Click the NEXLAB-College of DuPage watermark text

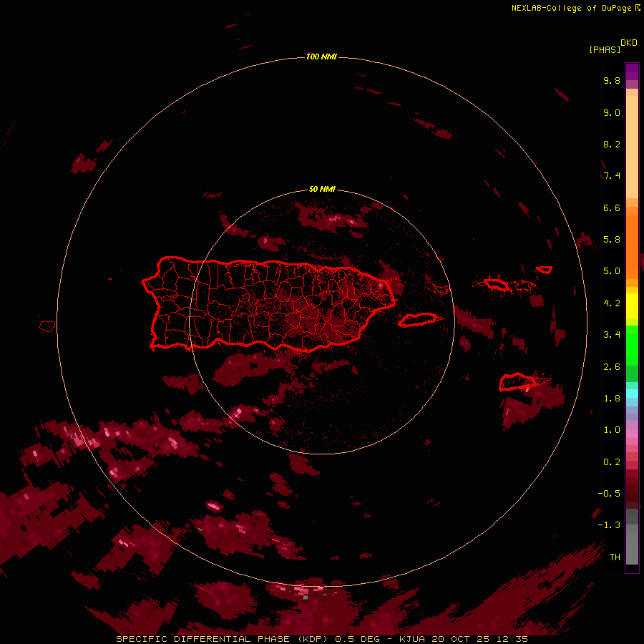click(572, 8)
